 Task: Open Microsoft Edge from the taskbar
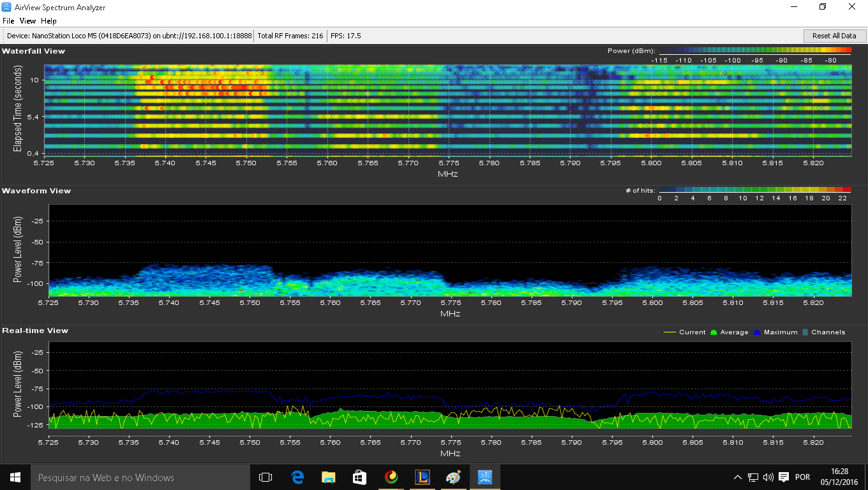(297, 477)
